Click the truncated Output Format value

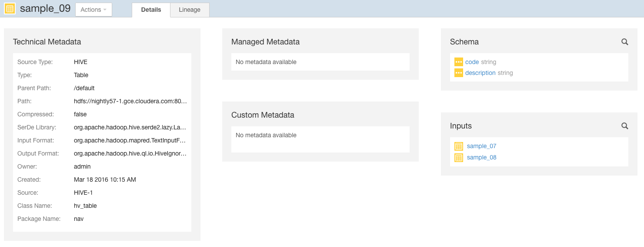130,153
